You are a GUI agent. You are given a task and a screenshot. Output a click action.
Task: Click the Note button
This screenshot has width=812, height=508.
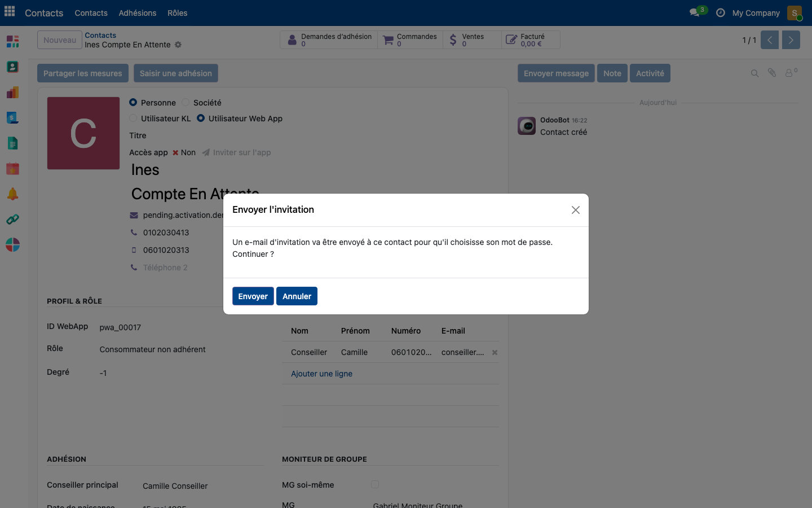612,73
